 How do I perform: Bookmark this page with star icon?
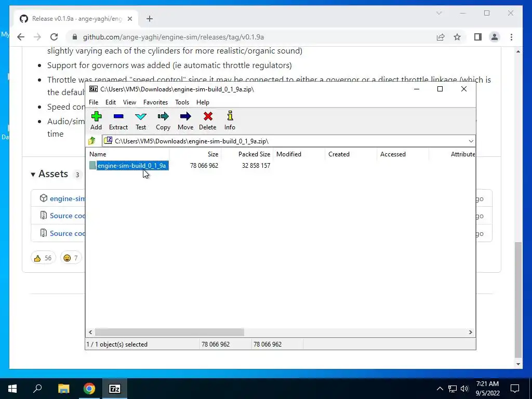[457, 37]
